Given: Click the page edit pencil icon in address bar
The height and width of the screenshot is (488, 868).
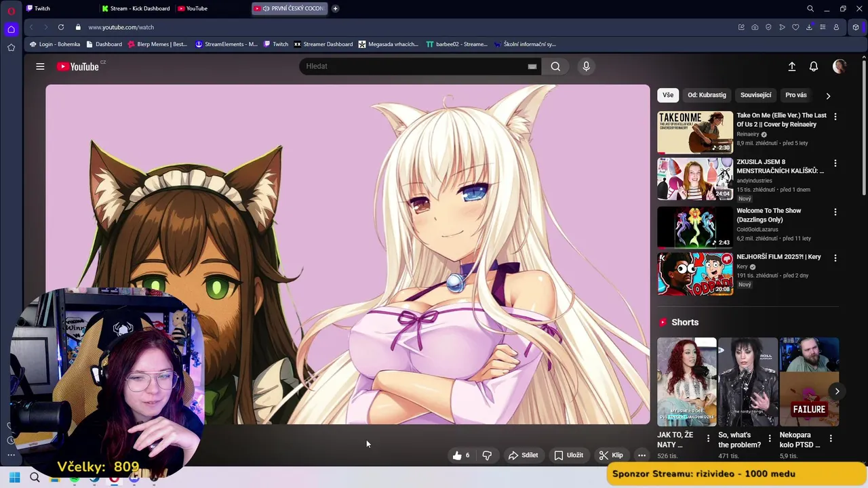Looking at the screenshot, I should pyautogui.click(x=741, y=27).
